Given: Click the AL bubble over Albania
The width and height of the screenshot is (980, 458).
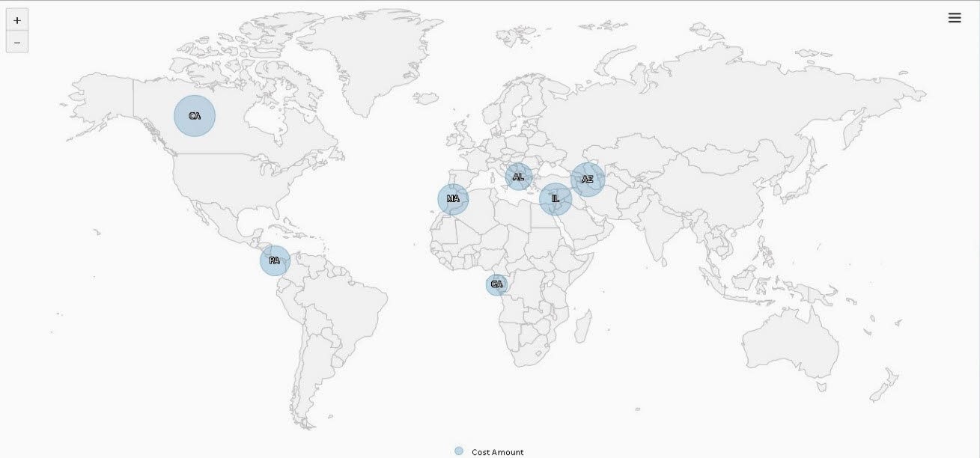Looking at the screenshot, I should point(518,177).
